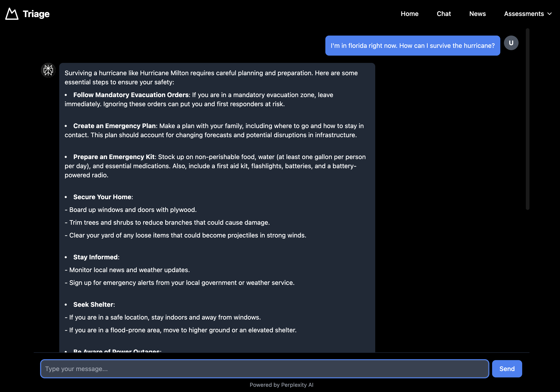Focus the Type your message field

pos(264,369)
